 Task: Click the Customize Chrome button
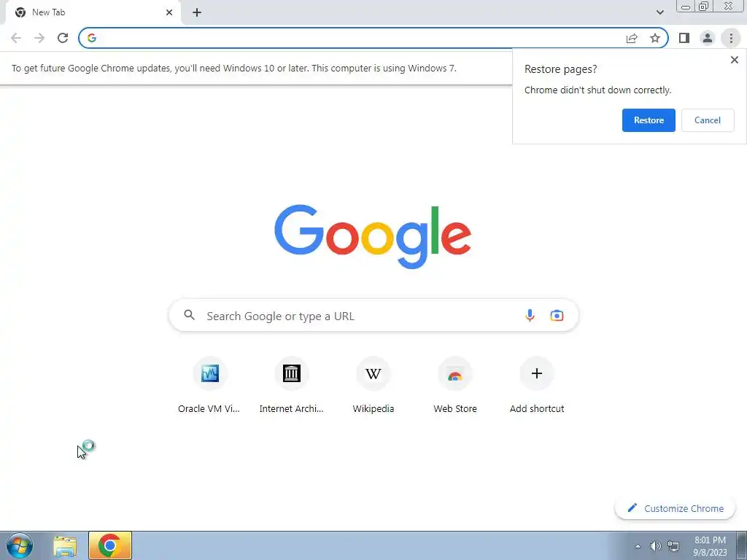(x=675, y=508)
